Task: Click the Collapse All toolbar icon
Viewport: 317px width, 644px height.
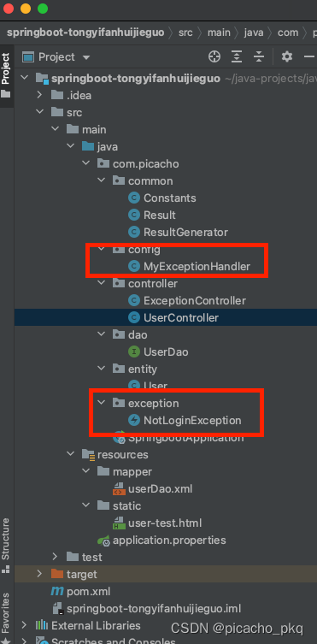Action: 259,56
